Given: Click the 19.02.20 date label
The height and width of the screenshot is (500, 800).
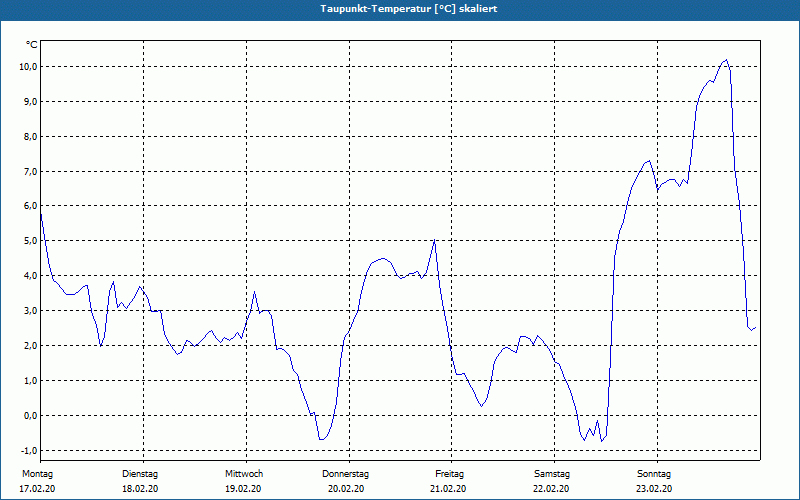Looking at the screenshot, I should [x=243, y=489].
